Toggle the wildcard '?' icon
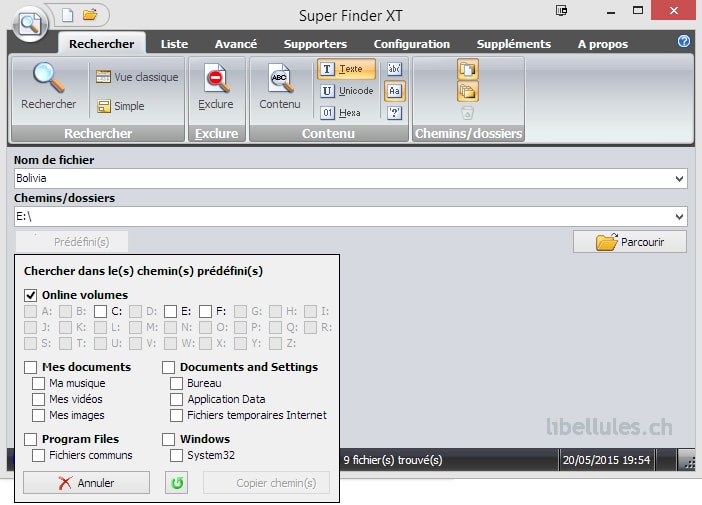This screenshot has width=702, height=505. pyautogui.click(x=394, y=113)
